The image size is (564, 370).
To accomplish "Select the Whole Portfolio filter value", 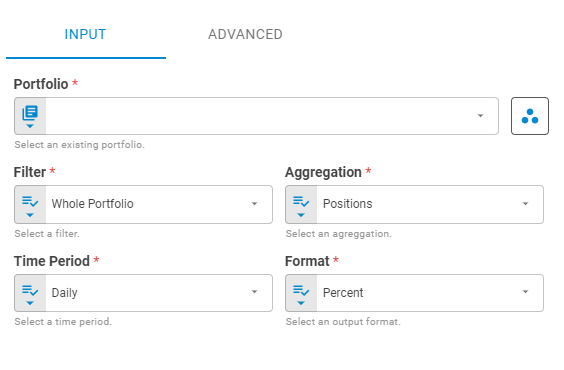I will tap(92, 204).
